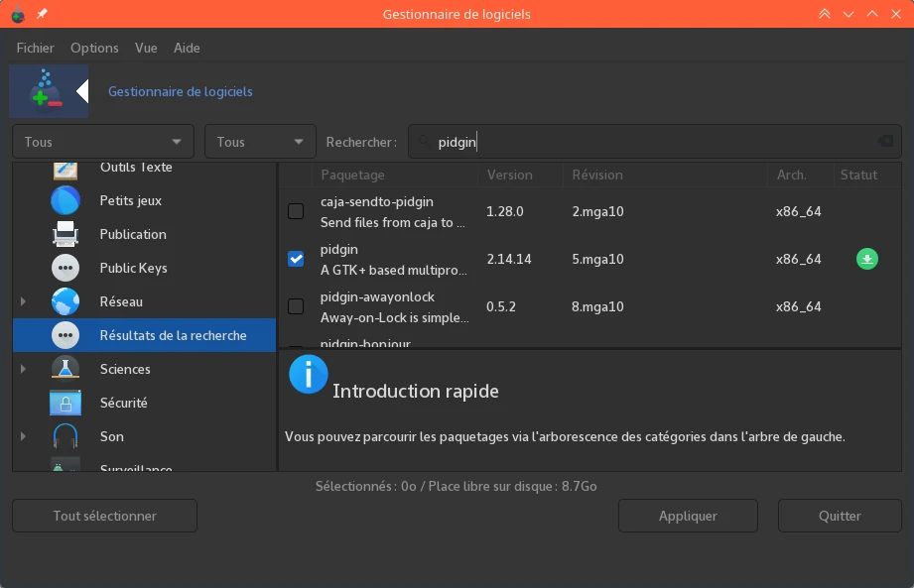Click the blue info icon beside Introduction rapide
The height and width of the screenshot is (588, 914).
click(309, 375)
